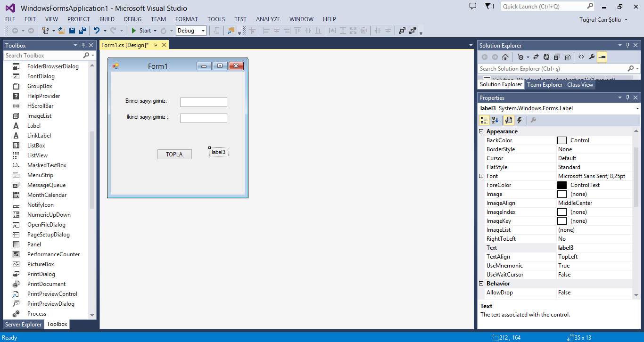Select the NumericUpDown item in Toolbox
Viewport: 644px width, 342px height.
(49, 215)
